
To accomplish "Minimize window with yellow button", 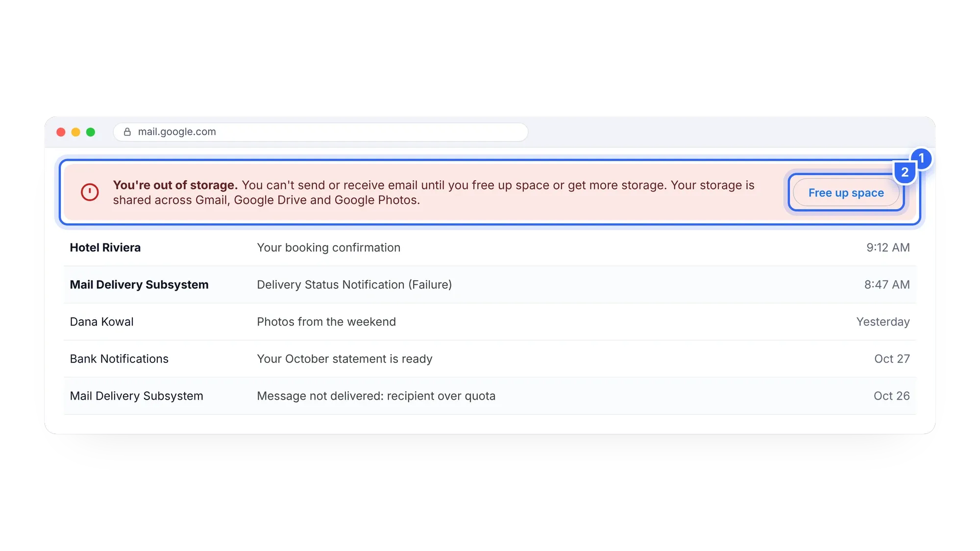I will 75,132.
